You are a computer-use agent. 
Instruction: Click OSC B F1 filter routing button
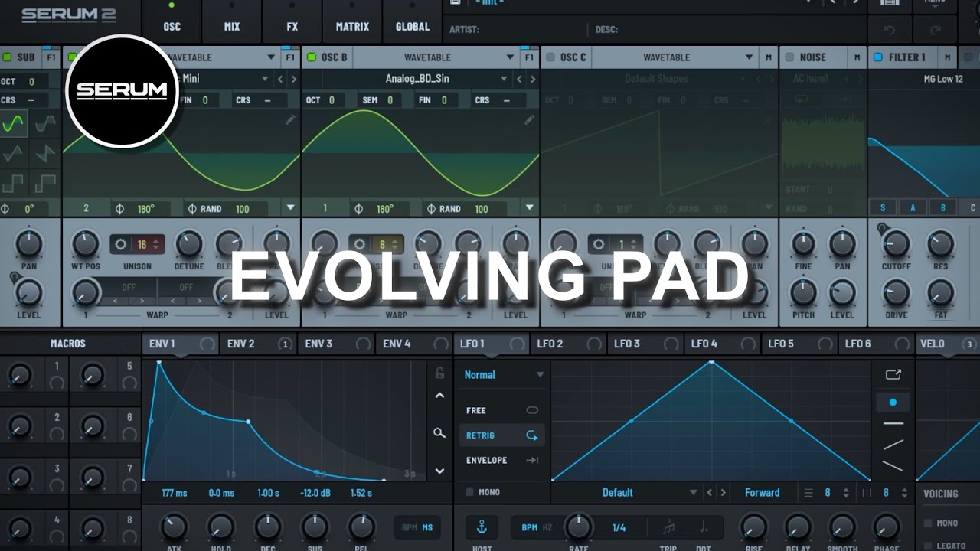point(529,57)
